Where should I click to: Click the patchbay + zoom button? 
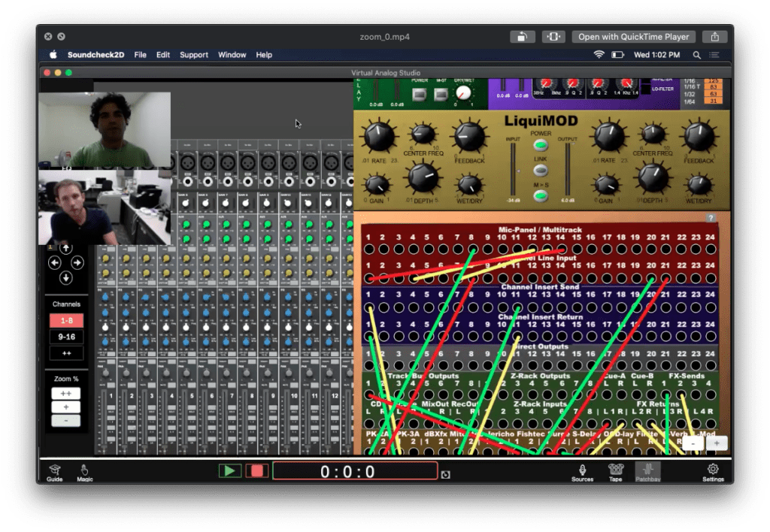[717, 443]
